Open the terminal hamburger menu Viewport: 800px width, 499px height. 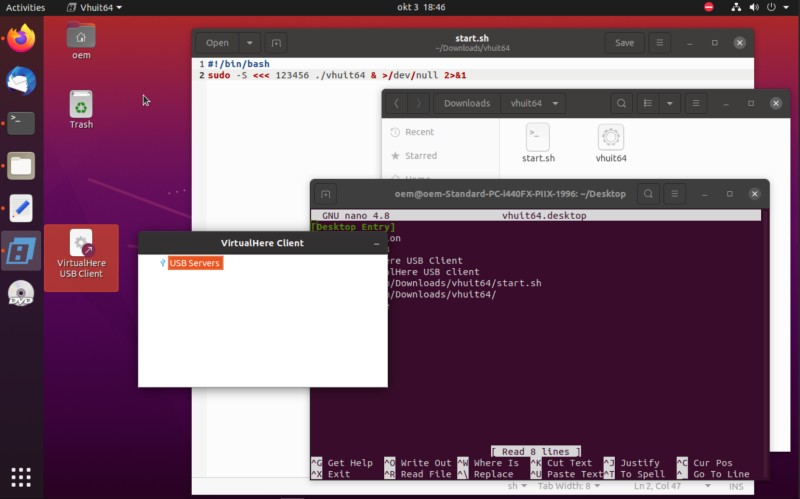tap(674, 194)
